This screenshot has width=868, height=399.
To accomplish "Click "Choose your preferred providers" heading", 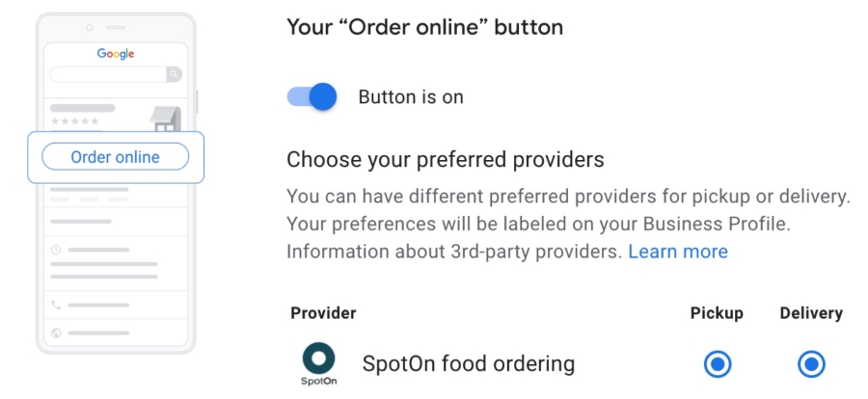I will (445, 159).
